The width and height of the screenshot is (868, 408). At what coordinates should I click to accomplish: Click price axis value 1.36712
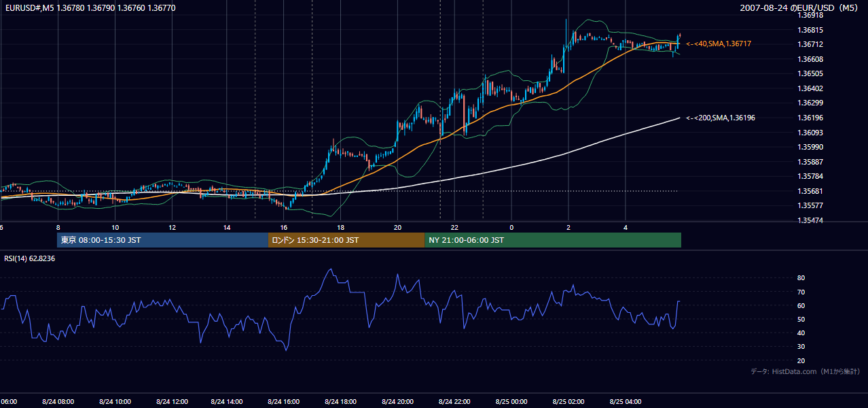click(810, 44)
